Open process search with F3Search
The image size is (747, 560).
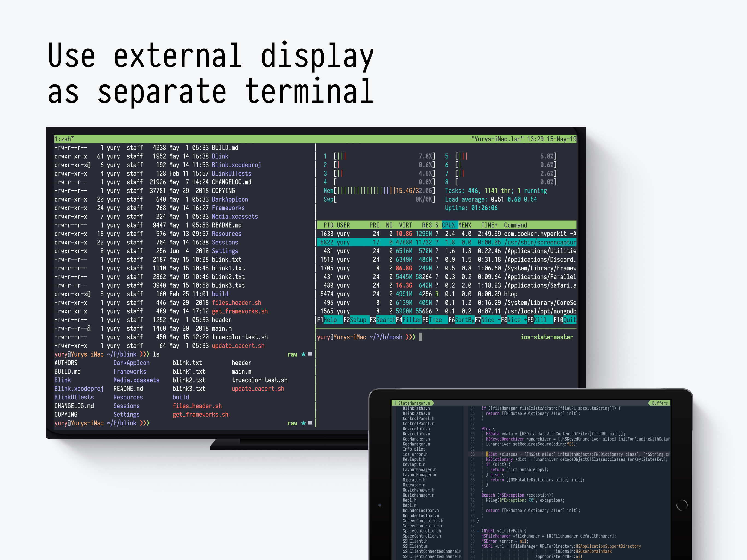[383, 320]
